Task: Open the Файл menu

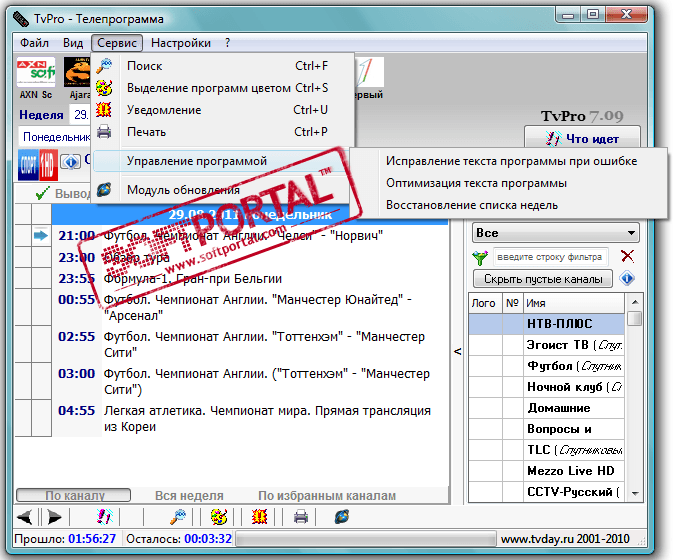Action: pos(34,43)
